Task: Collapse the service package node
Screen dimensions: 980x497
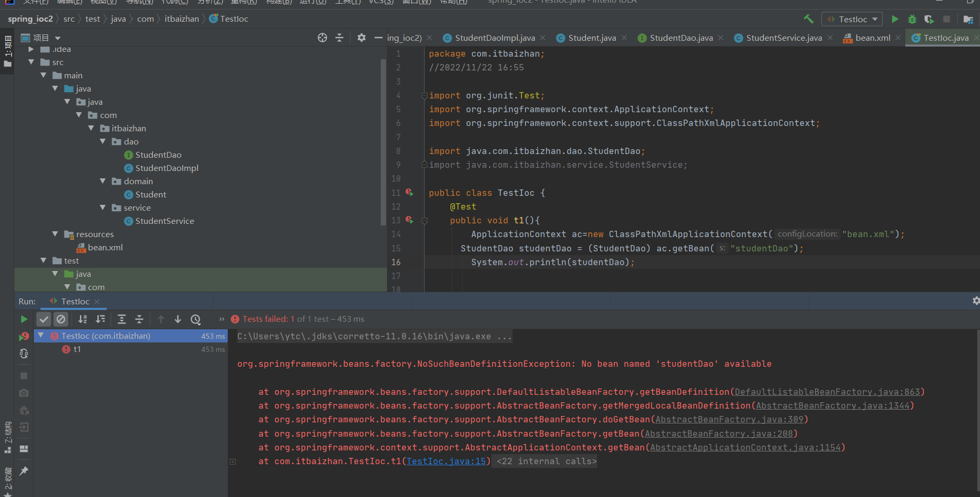Action: [x=103, y=207]
